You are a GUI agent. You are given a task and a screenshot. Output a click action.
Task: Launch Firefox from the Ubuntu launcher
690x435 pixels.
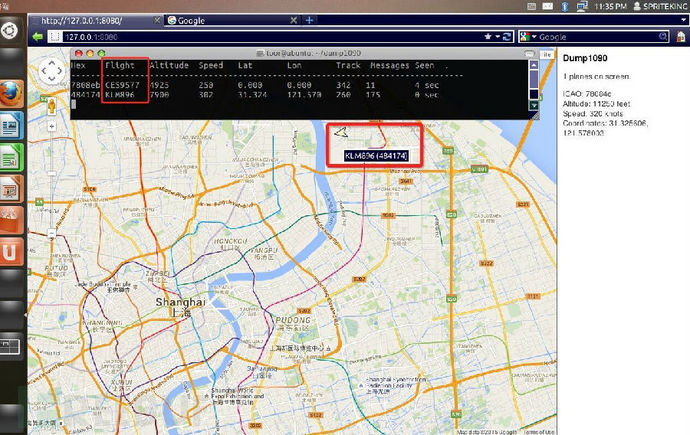click(11, 94)
